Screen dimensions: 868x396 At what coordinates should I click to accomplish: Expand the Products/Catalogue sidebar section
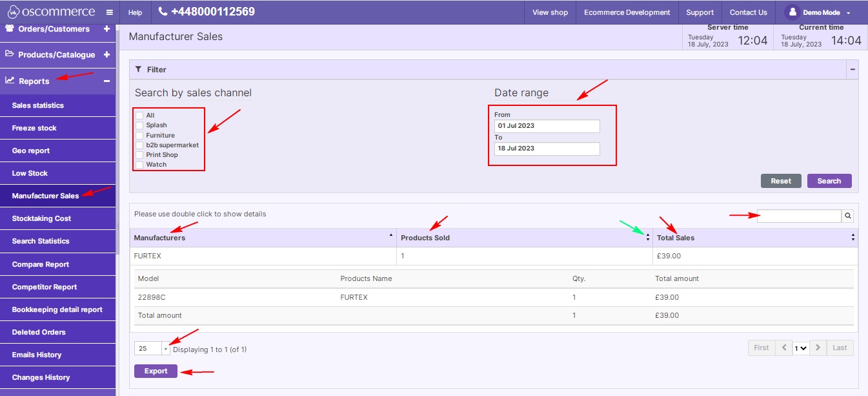106,55
